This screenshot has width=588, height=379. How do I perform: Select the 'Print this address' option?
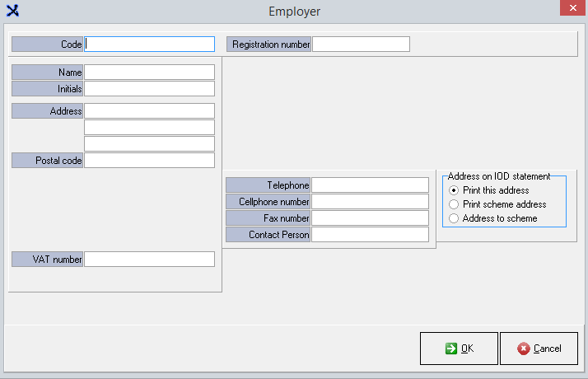point(454,190)
